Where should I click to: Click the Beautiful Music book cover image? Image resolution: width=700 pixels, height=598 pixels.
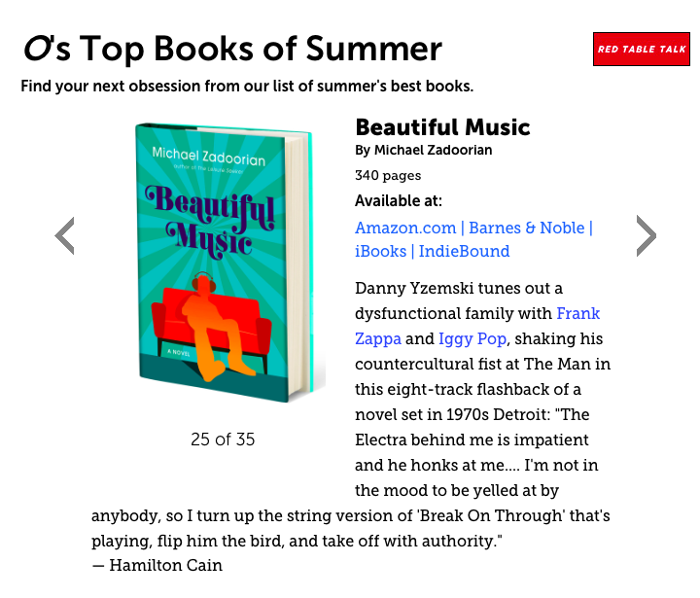(x=223, y=263)
